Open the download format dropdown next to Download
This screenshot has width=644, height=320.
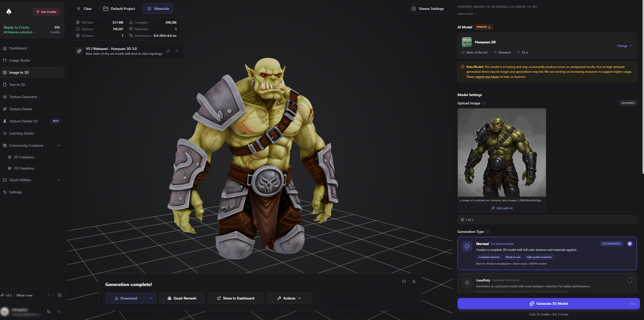coord(151,298)
